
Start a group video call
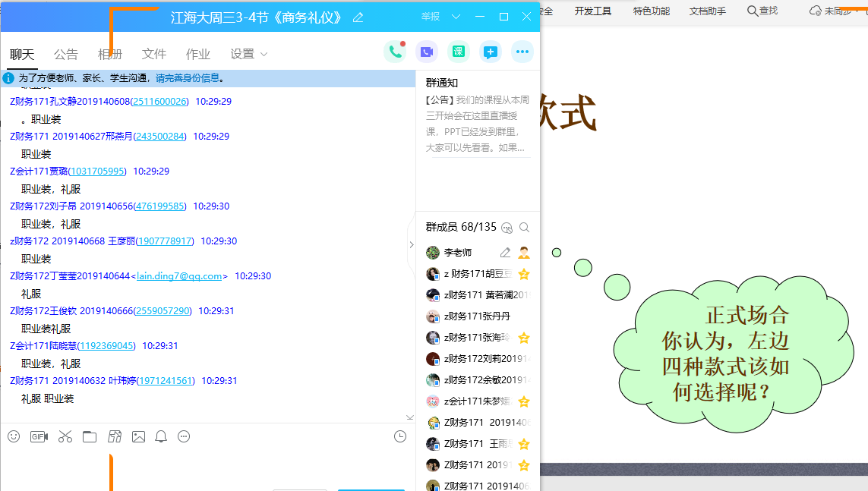pos(427,52)
